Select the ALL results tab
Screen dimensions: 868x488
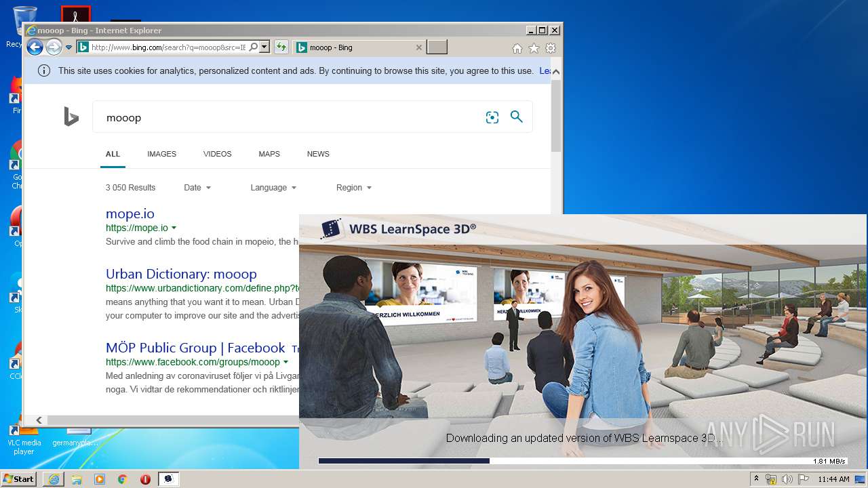tap(113, 154)
